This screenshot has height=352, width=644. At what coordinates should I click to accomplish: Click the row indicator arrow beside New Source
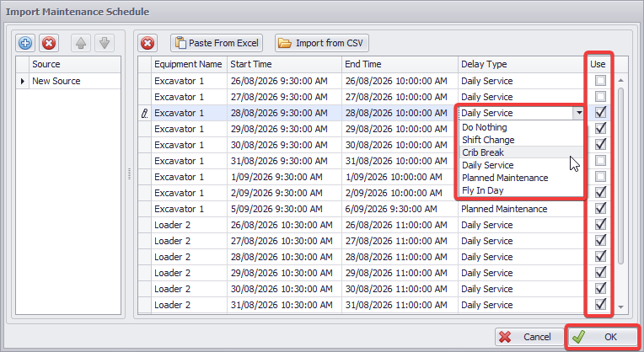coord(22,81)
